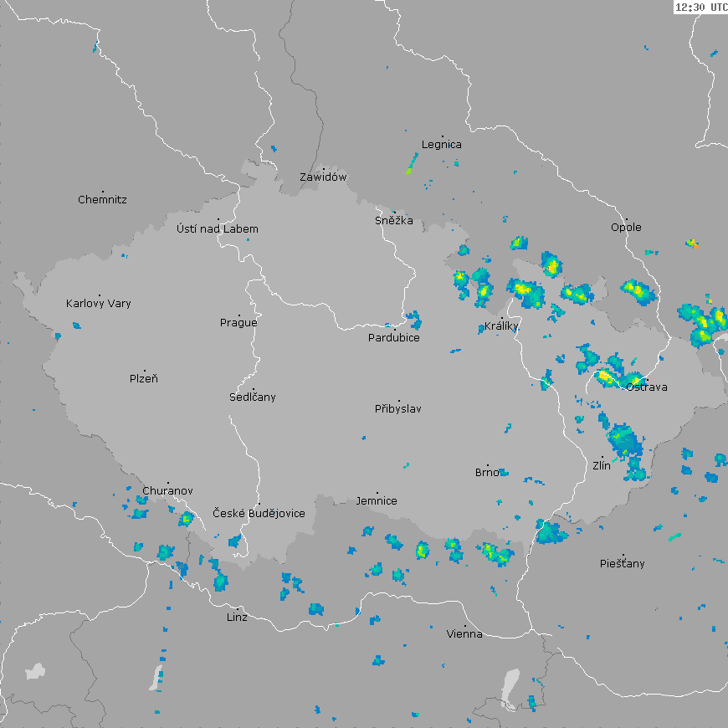Choose the Pardubice location label
Viewport: 728px width, 728px height.
tap(394, 337)
